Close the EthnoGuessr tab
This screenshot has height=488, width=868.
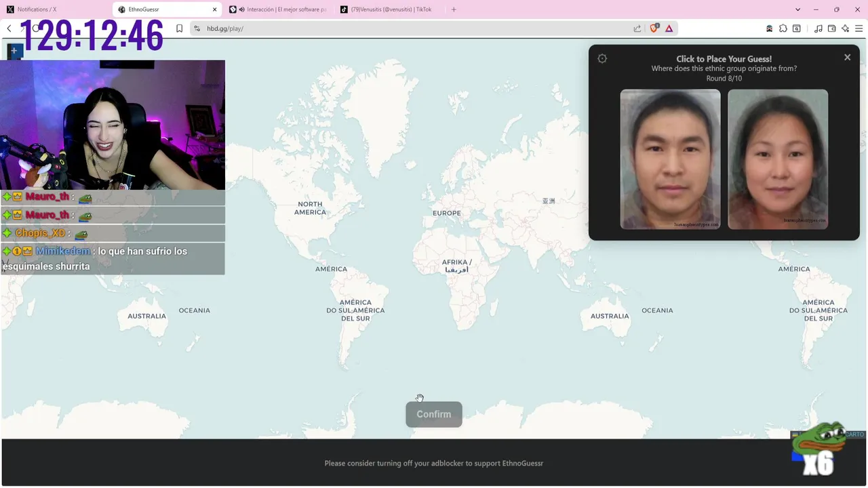click(215, 9)
